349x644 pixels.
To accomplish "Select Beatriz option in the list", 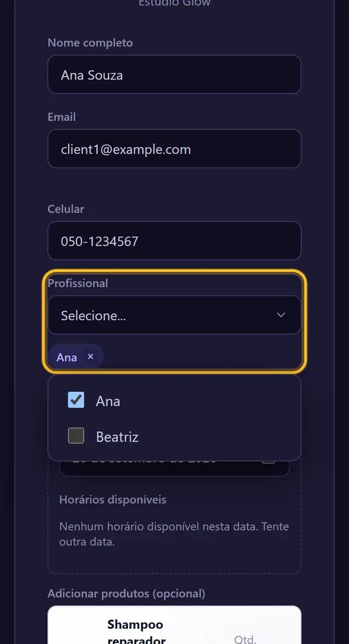I will [117, 437].
